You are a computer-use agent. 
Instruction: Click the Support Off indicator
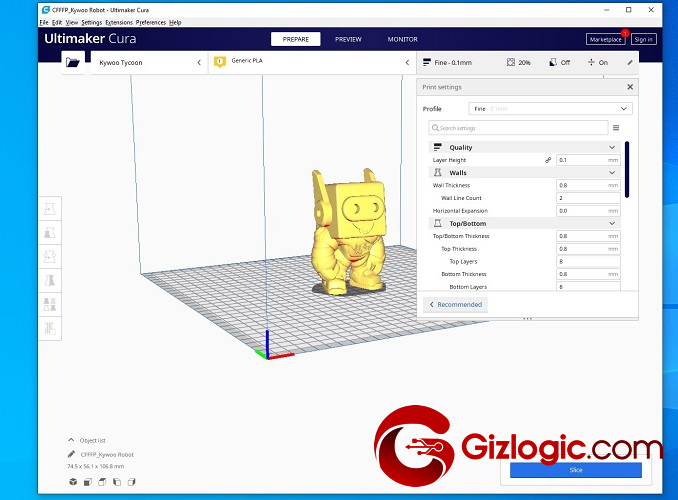(x=559, y=62)
